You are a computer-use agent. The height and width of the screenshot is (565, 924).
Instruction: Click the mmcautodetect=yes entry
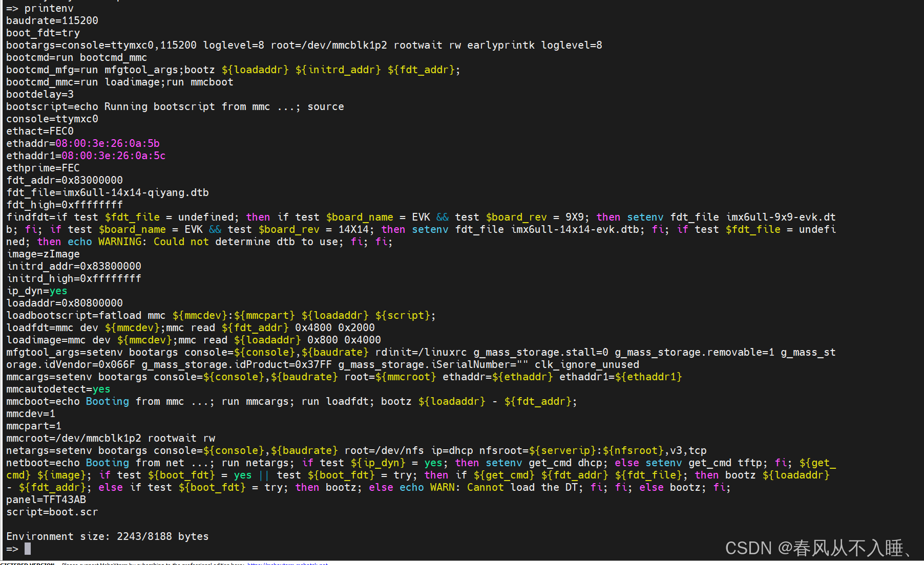click(x=57, y=389)
